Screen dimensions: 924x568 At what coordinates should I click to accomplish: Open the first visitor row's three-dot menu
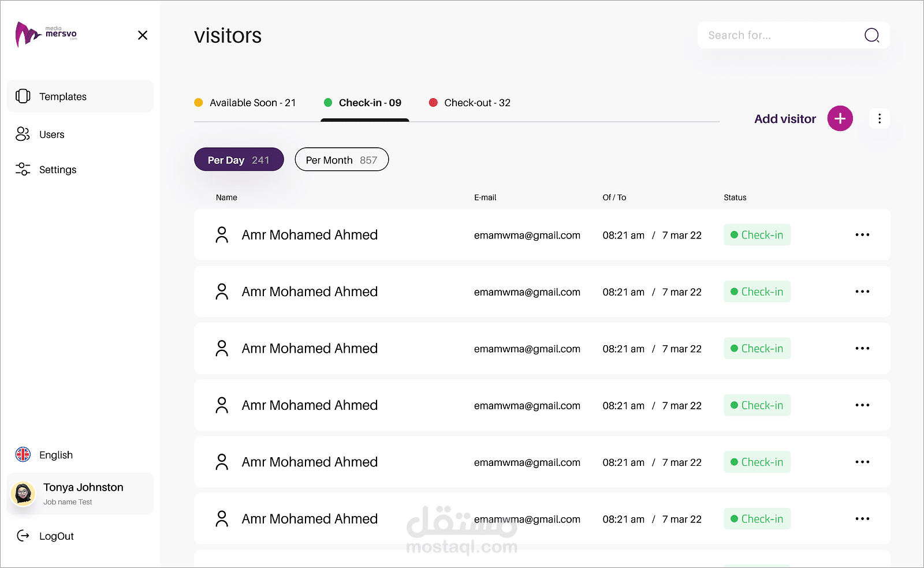tap(862, 235)
